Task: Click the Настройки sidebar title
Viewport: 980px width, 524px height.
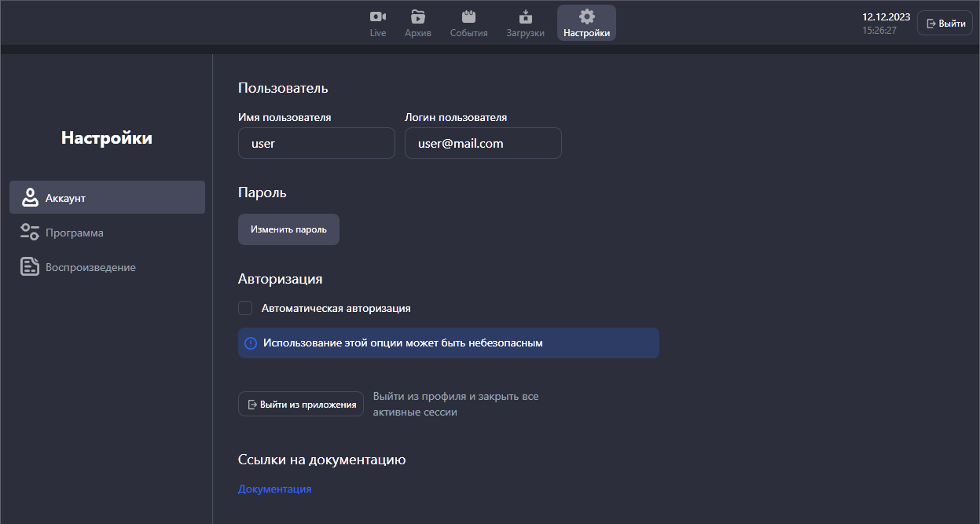Action: click(x=107, y=138)
